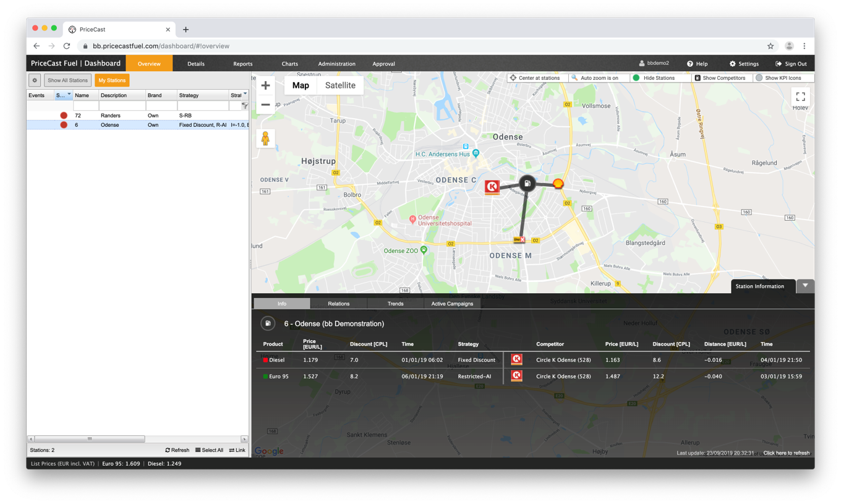Open the Approval menu
This screenshot has width=841, height=504.
click(383, 64)
